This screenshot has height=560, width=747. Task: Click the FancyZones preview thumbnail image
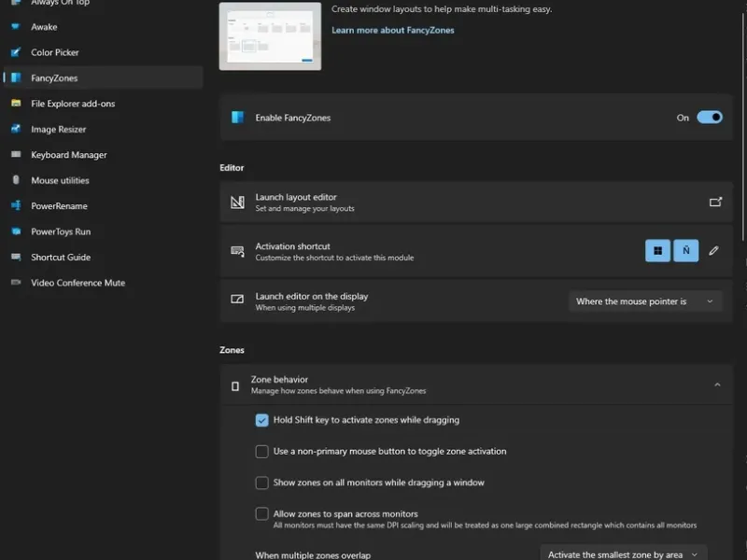click(270, 36)
